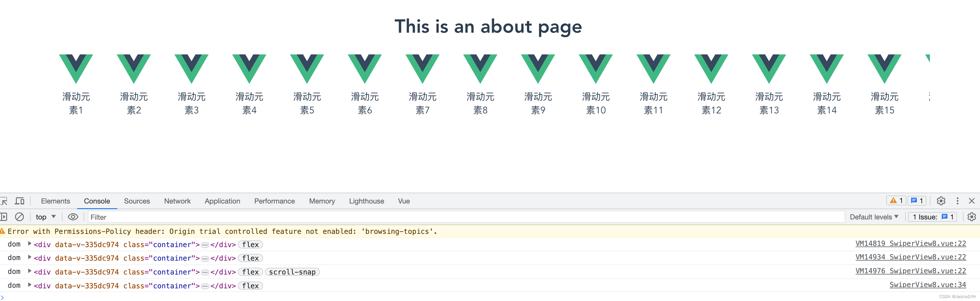This screenshot has width=980, height=301.
Task: Click the clear console icon
Action: pyautogui.click(x=19, y=217)
